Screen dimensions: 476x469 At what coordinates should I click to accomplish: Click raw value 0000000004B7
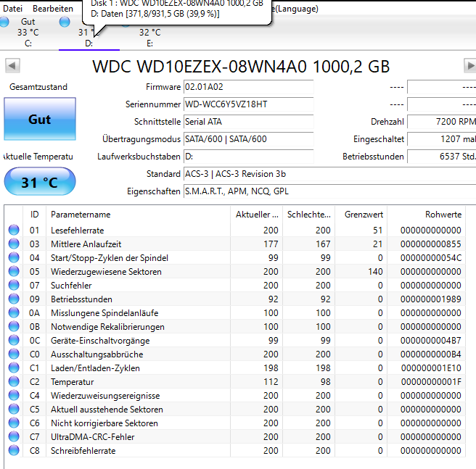click(431, 341)
